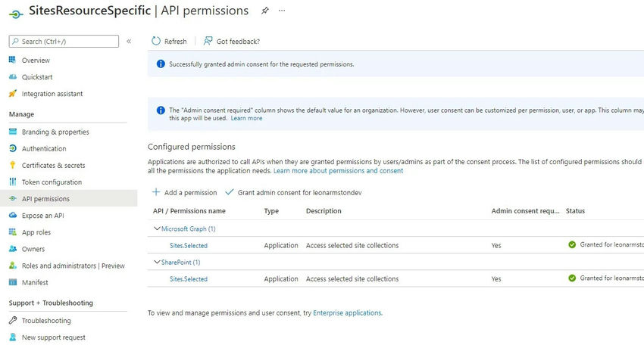Open Sites.Selected under SharePoint
Viewport: 644px width, 345px height.
click(x=189, y=279)
